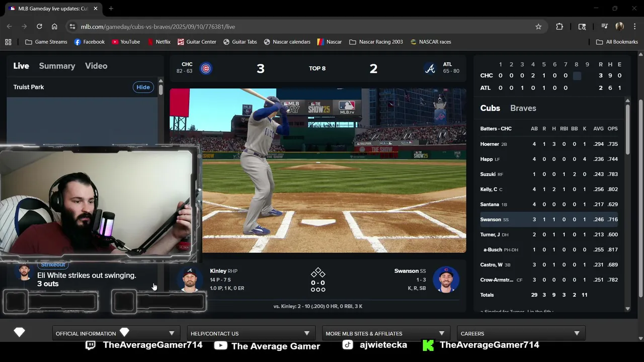
Task: Click the Totals row in batters table
Action: 549,295
